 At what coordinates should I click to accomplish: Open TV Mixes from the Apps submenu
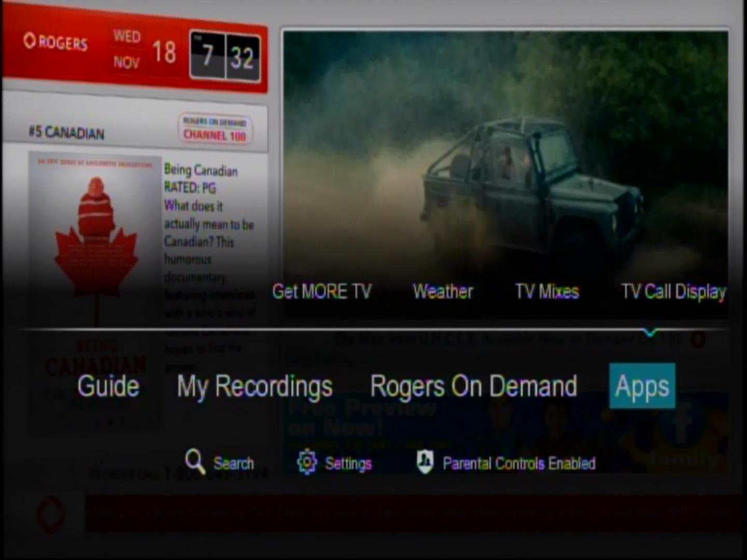(547, 291)
